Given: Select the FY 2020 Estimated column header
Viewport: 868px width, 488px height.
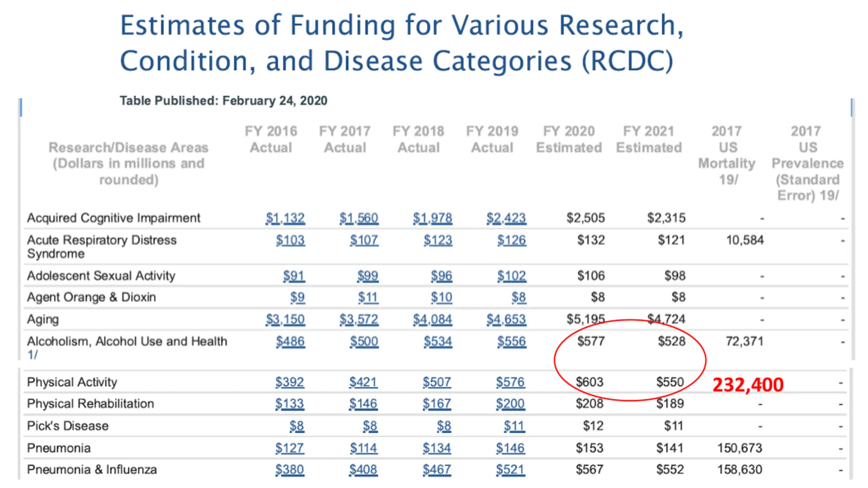Looking at the screenshot, I should click(x=569, y=139).
